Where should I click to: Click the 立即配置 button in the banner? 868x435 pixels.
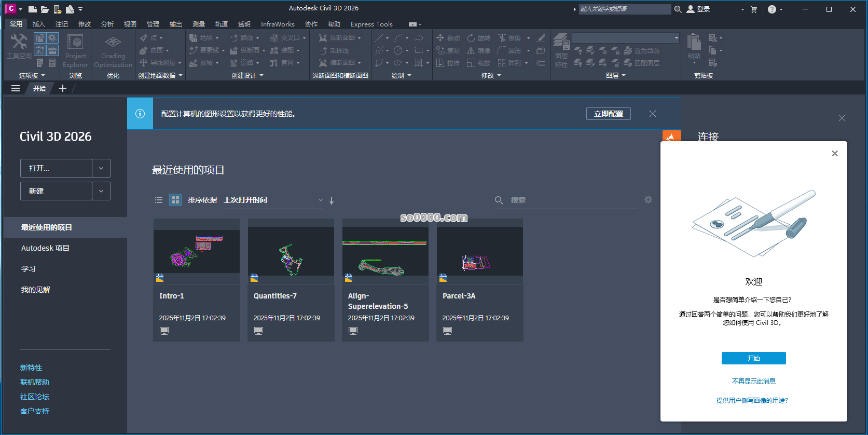click(x=608, y=114)
